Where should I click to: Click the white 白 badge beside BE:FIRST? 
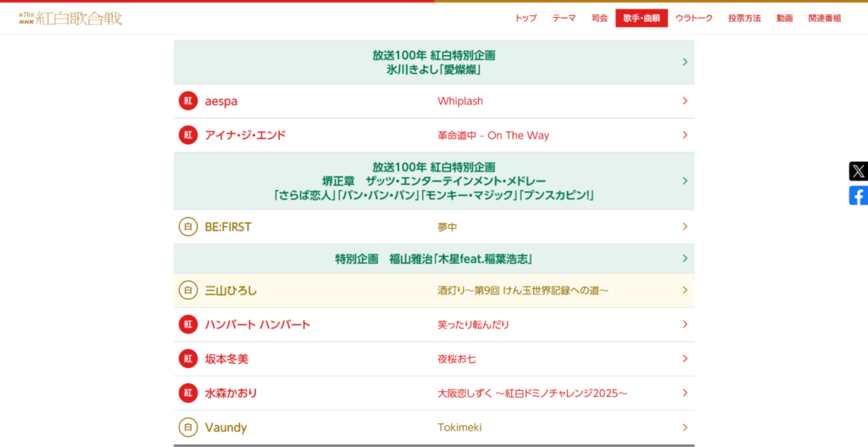tap(187, 226)
